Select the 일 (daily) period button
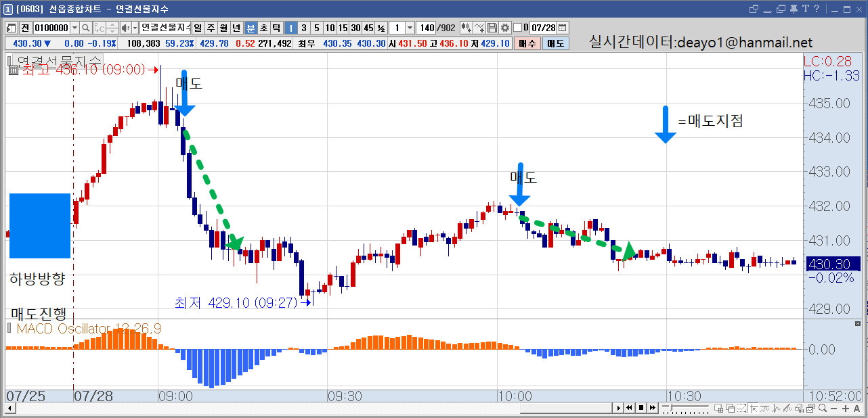 [x=198, y=28]
